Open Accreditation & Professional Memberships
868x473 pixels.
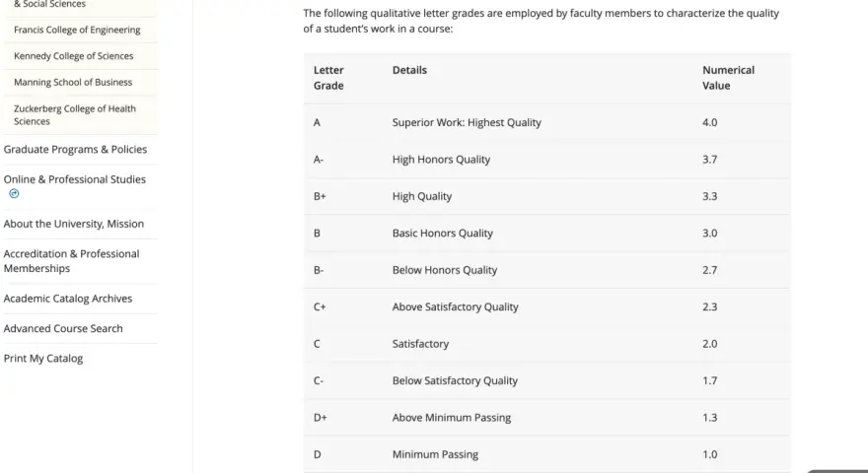pyautogui.click(x=71, y=261)
